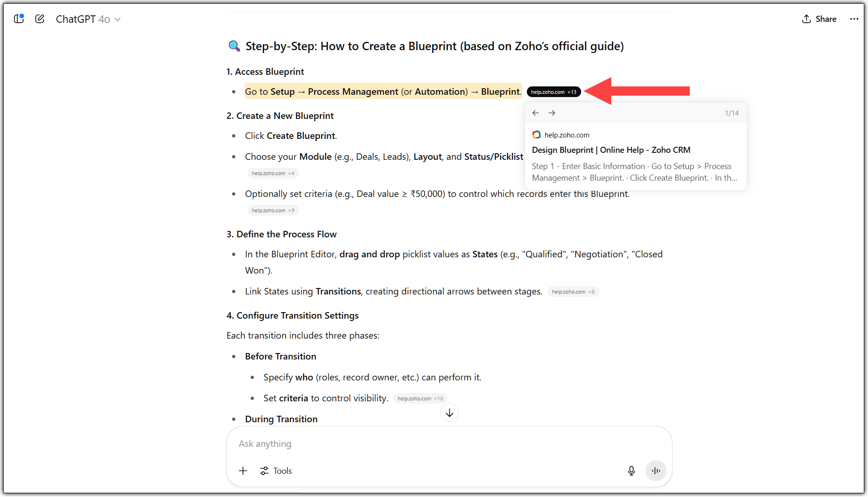Add an attachment with the plus icon
Image resolution: width=868 pixels, height=497 pixels.
pyautogui.click(x=243, y=471)
